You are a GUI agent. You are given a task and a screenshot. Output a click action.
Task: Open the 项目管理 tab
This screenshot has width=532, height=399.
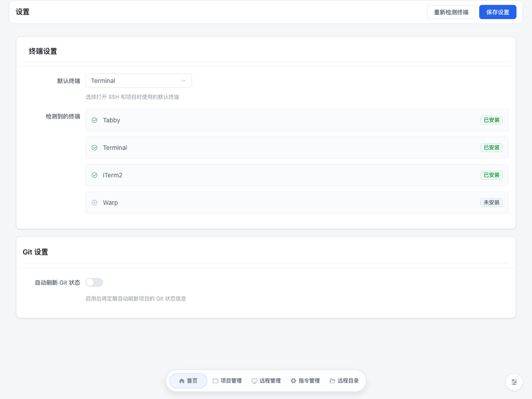227,381
